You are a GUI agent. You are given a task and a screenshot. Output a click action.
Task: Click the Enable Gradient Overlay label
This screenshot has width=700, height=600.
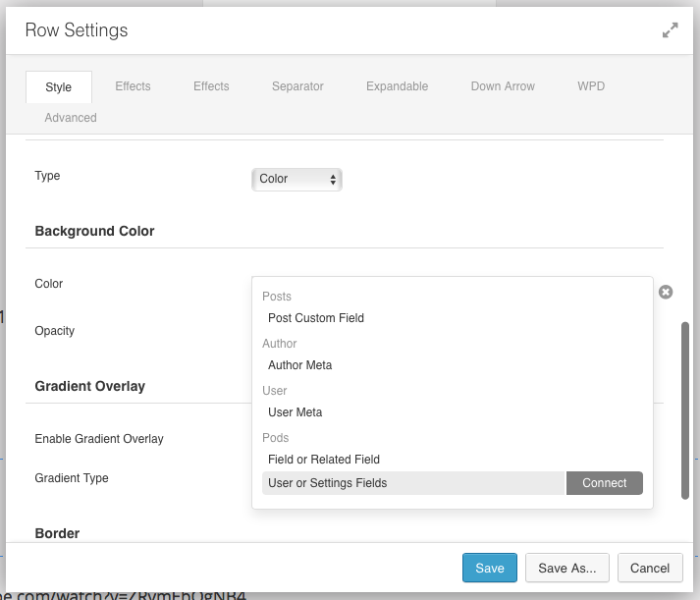coord(99,439)
